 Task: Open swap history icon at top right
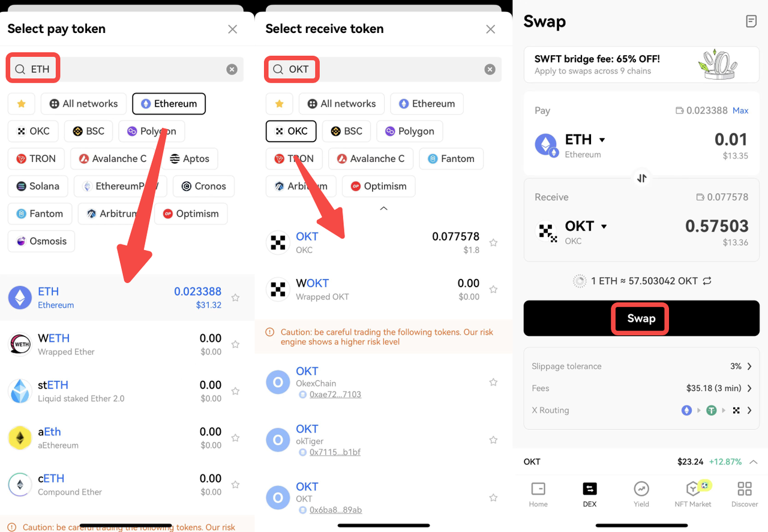(751, 22)
